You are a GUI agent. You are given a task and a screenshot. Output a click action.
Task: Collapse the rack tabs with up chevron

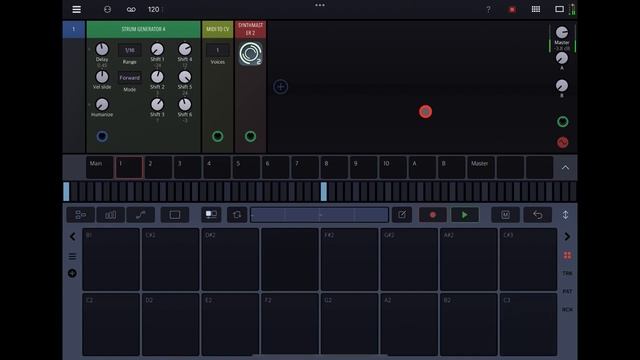[x=565, y=167]
